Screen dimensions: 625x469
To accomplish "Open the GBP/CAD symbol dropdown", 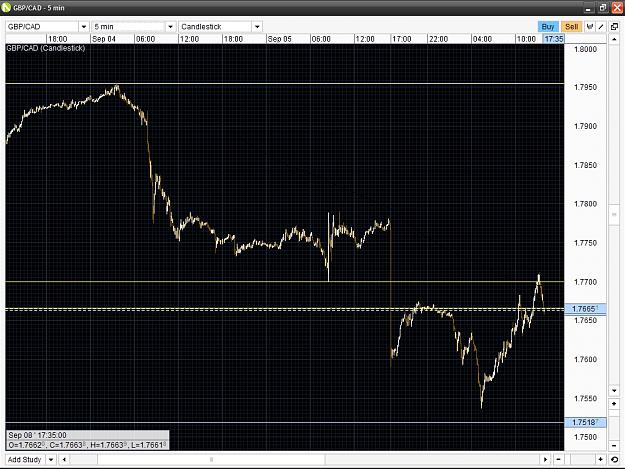I will point(47,27).
